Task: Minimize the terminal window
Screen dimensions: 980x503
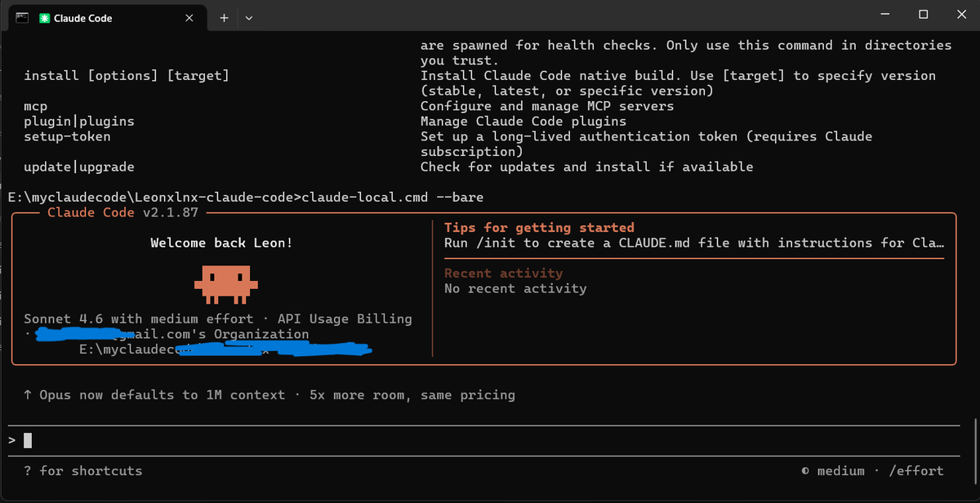Action: [886, 14]
